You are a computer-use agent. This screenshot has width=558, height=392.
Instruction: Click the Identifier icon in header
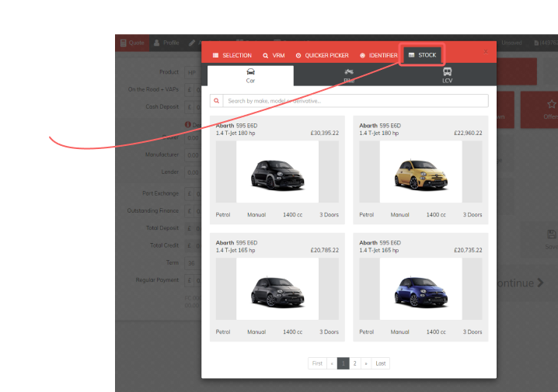point(362,55)
